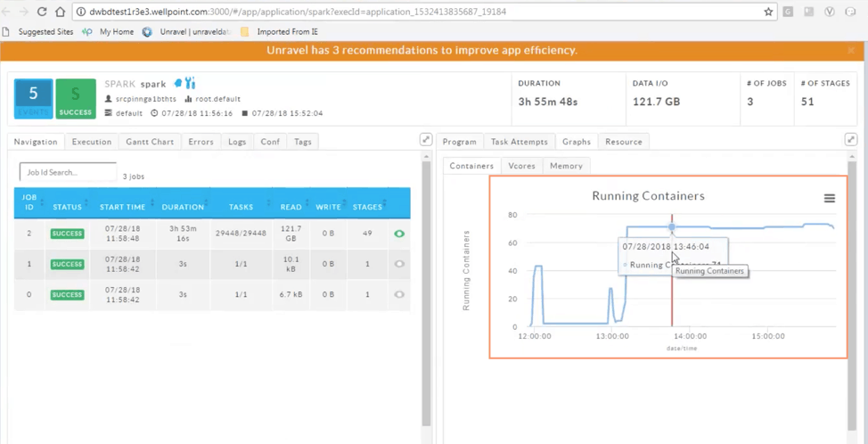Dismiss the orange recommendations banner
The image size is (868, 444).
pos(851,51)
